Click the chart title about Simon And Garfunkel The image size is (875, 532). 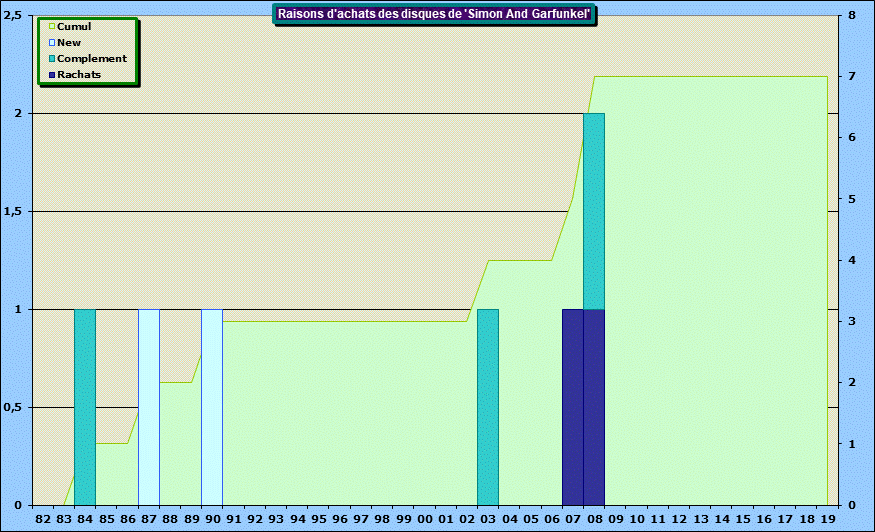pos(434,14)
